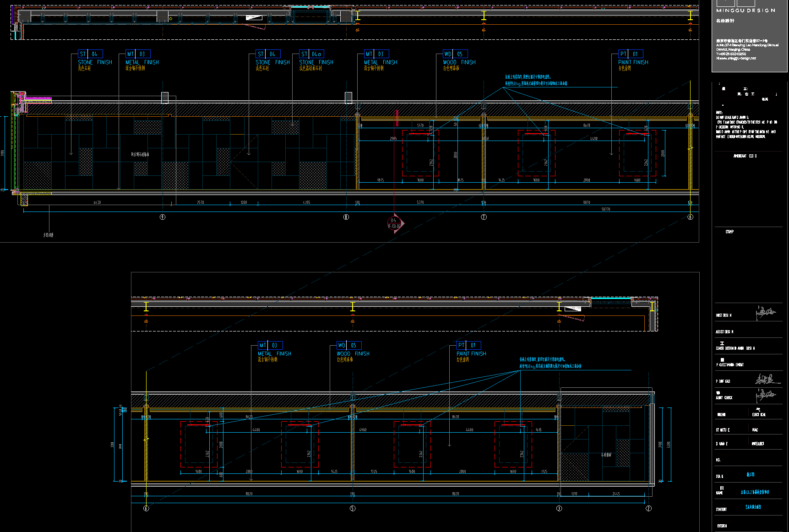Select the 2905 dimension text
The image size is (789, 532).
tap(393, 139)
